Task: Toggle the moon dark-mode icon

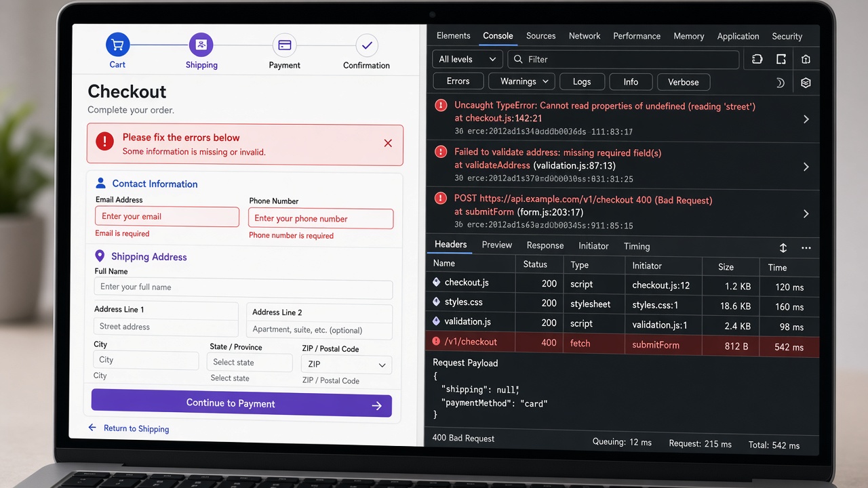Action: tap(780, 83)
